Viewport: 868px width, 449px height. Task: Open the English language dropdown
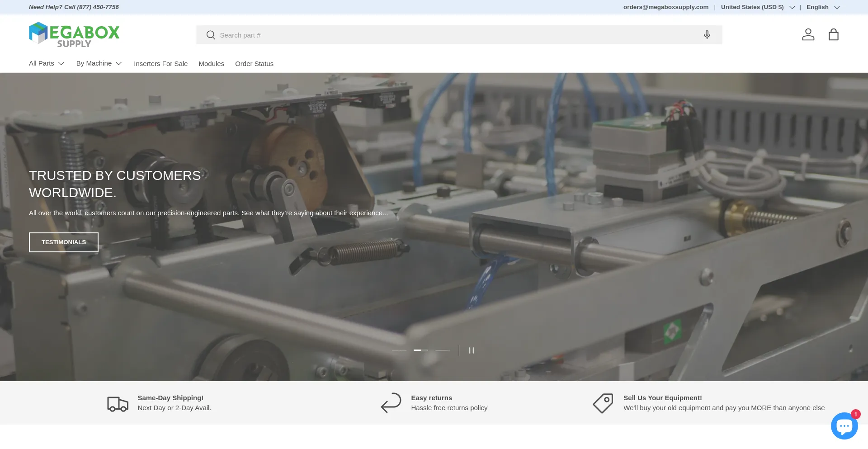[x=823, y=7]
